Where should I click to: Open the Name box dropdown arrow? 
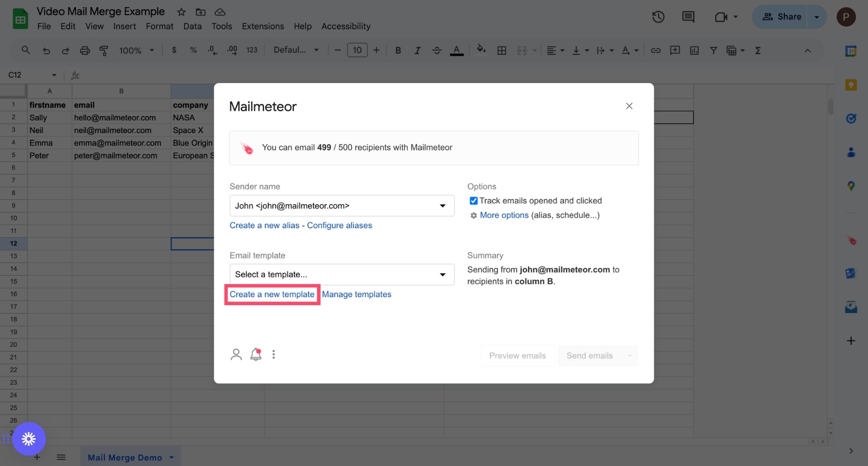(x=54, y=75)
